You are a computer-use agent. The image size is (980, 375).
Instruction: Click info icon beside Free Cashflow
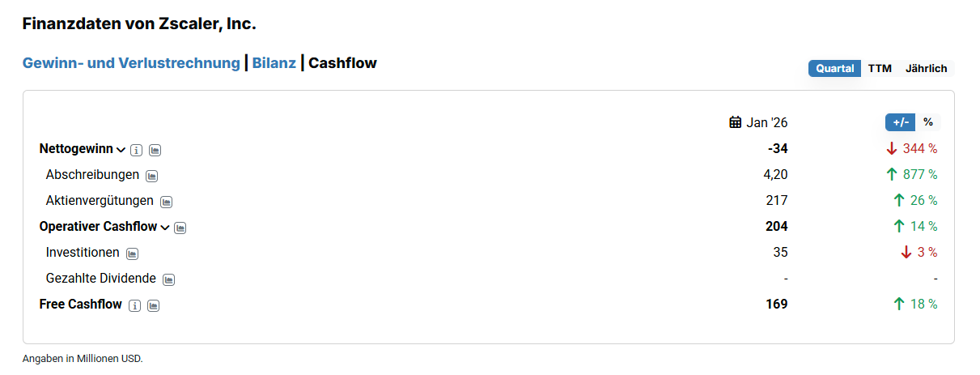click(135, 305)
